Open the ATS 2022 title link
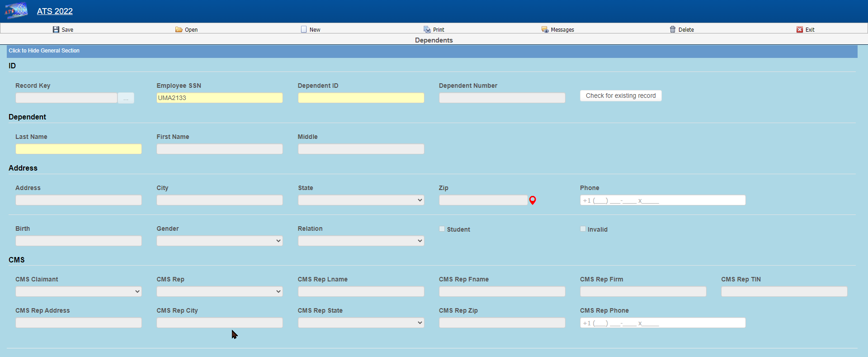Screen dimensions: 868x357 click(x=55, y=11)
